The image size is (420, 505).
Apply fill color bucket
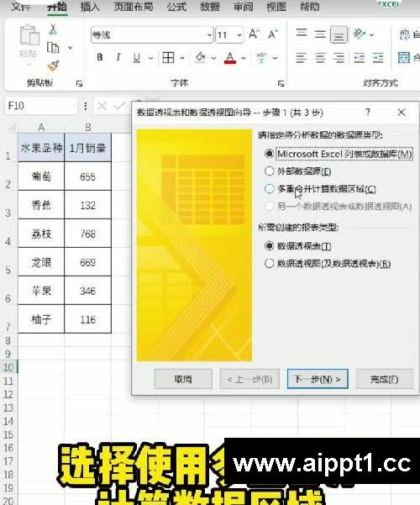[200, 58]
